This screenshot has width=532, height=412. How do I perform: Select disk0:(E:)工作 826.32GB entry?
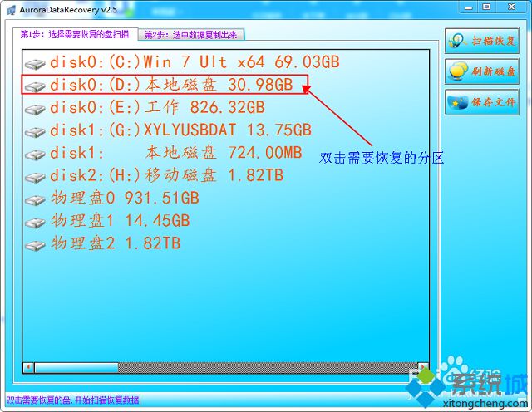point(157,107)
